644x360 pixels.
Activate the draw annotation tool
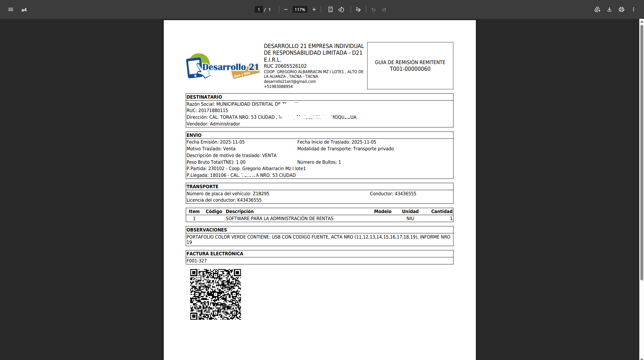[x=358, y=9]
